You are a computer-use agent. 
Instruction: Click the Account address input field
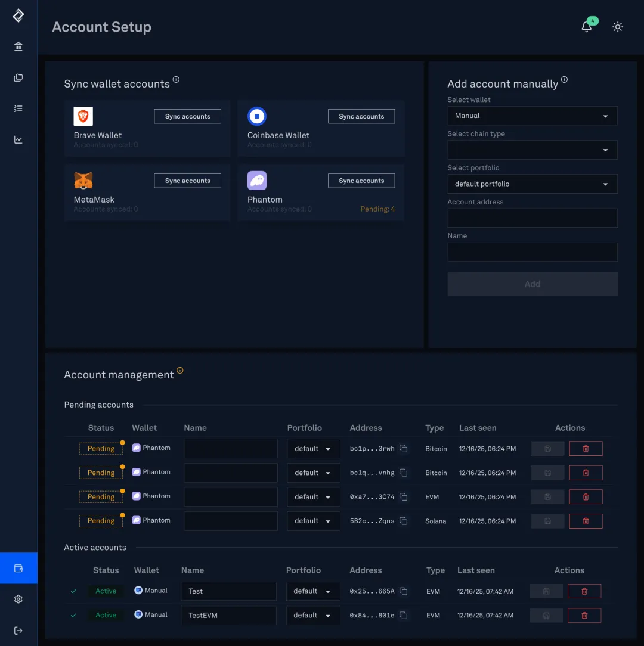pyautogui.click(x=532, y=218)
